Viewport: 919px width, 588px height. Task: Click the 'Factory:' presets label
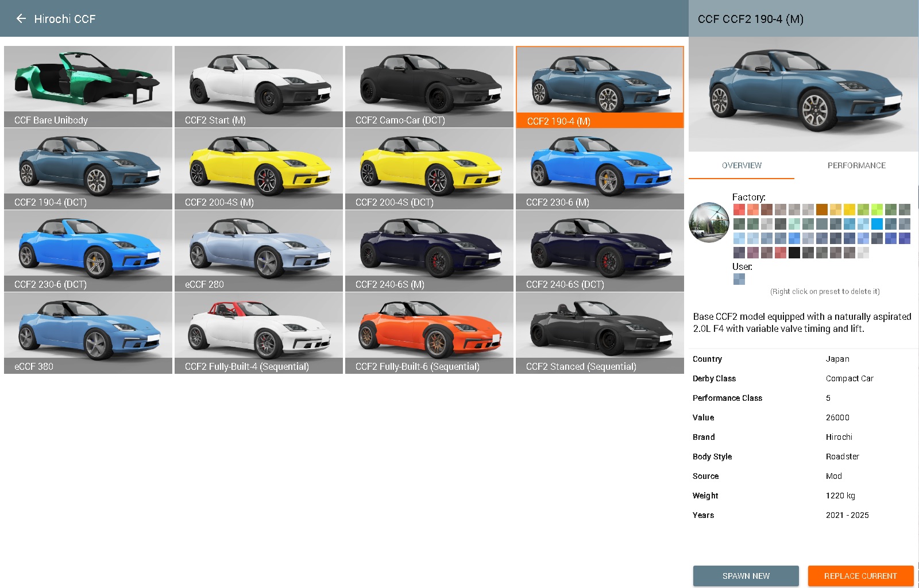click(x=748, y=197)
